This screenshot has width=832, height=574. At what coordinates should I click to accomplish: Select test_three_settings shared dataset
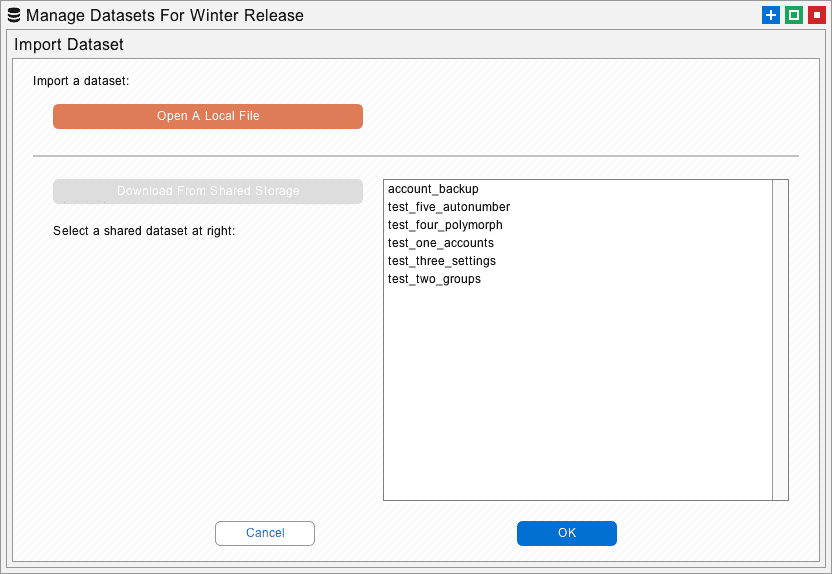[578, 261]
